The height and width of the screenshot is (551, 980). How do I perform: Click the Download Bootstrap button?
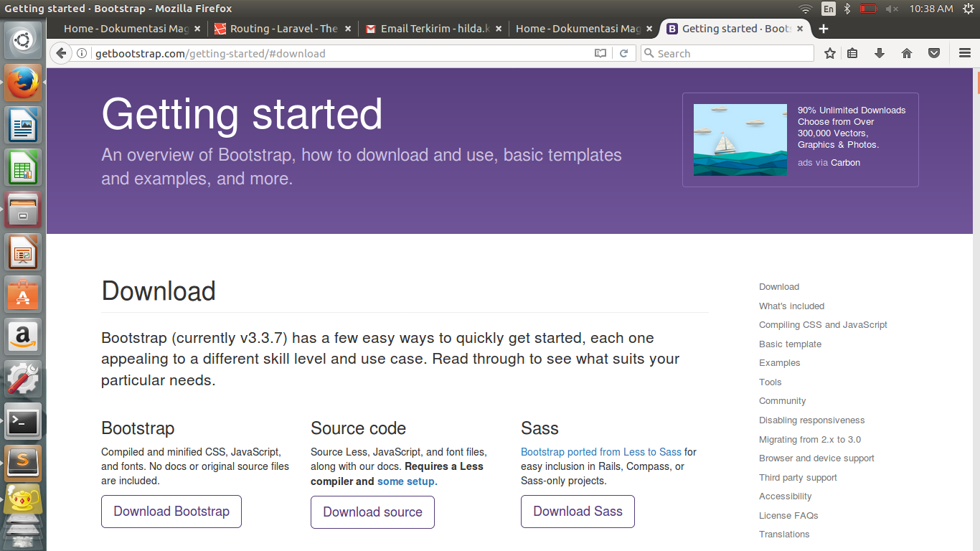click(171, 512)
